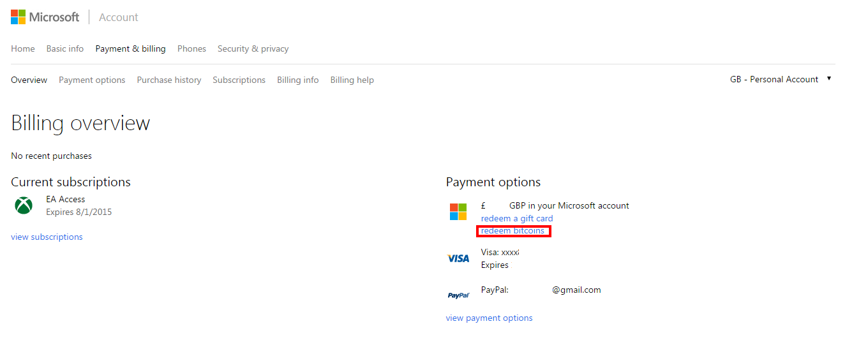Image resolution: width=868 pixels, height=340 pixels.
Task: Go to the Home tab
Action: (23, 48)
